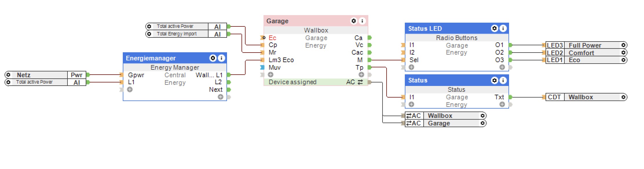Add input with plus on Garage Wallbox block
Screen dimensions: 644x169
271,75
